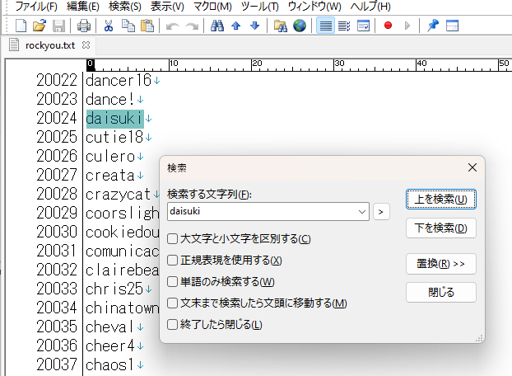This screenshot has height=376, width=512.
Task: Click the cutie18 line text
Action: point(114,137)
